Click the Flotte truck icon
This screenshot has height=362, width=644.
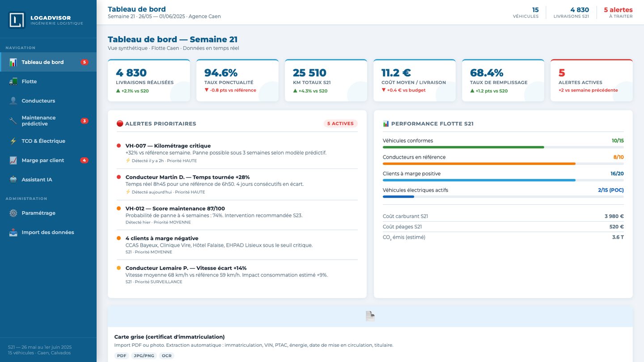click(x=13, y=81)
